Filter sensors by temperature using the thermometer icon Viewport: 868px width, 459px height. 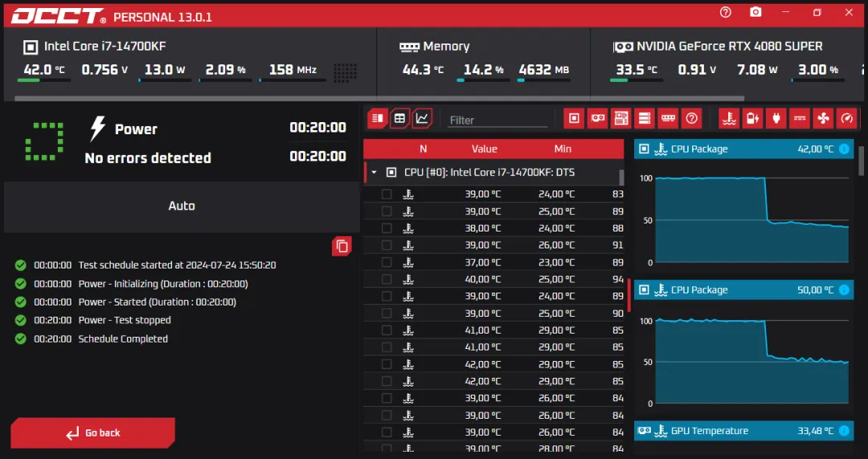click(728, 119)
